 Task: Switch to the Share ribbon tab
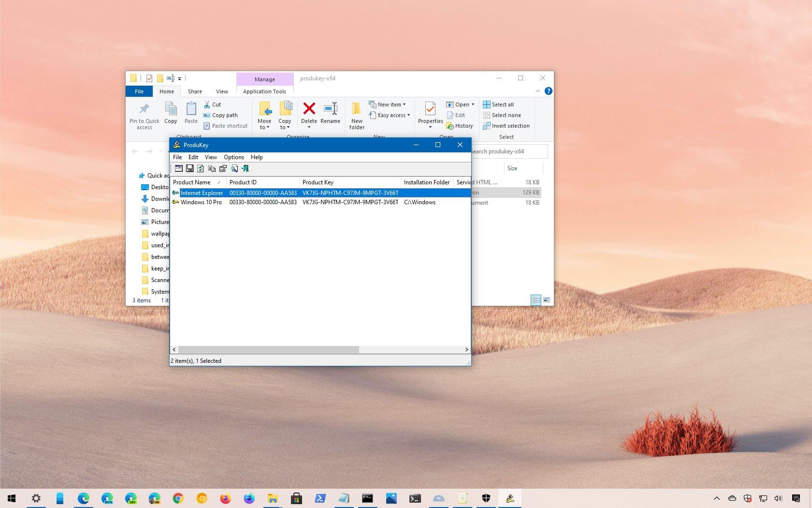[x=195, y=91]
